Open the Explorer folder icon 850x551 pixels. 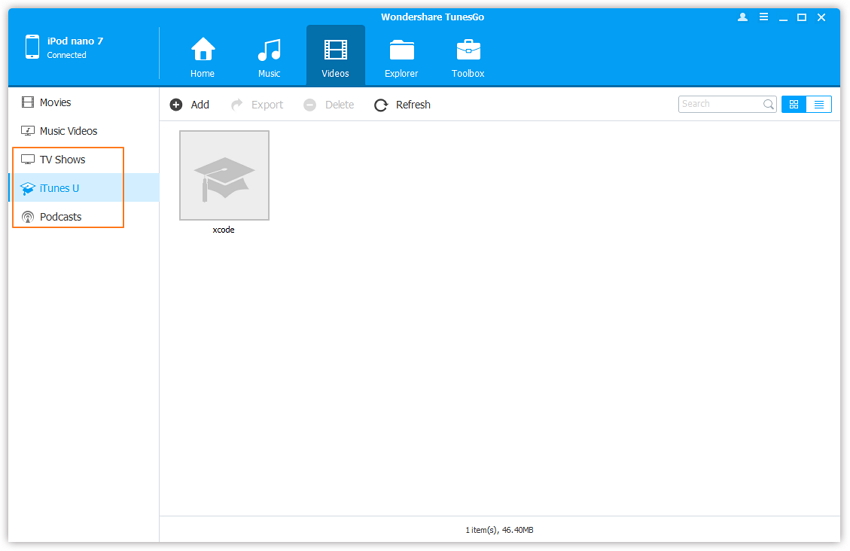click(401, 50)
